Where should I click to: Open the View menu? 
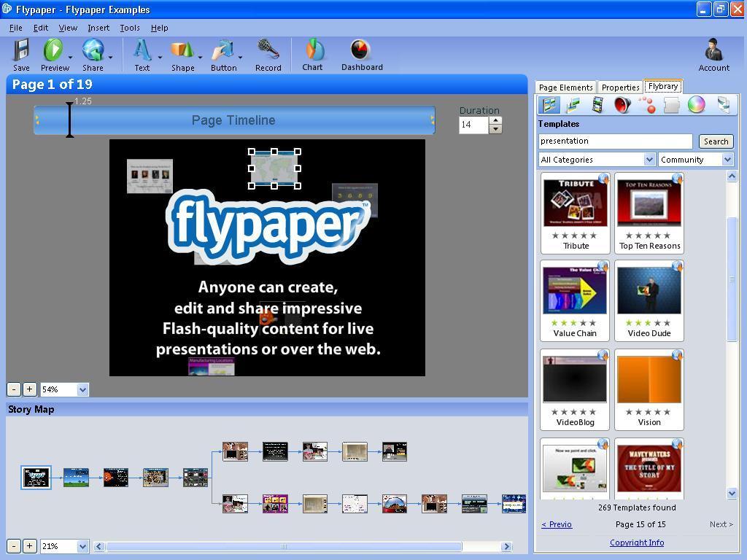click(x=68, y=28)
